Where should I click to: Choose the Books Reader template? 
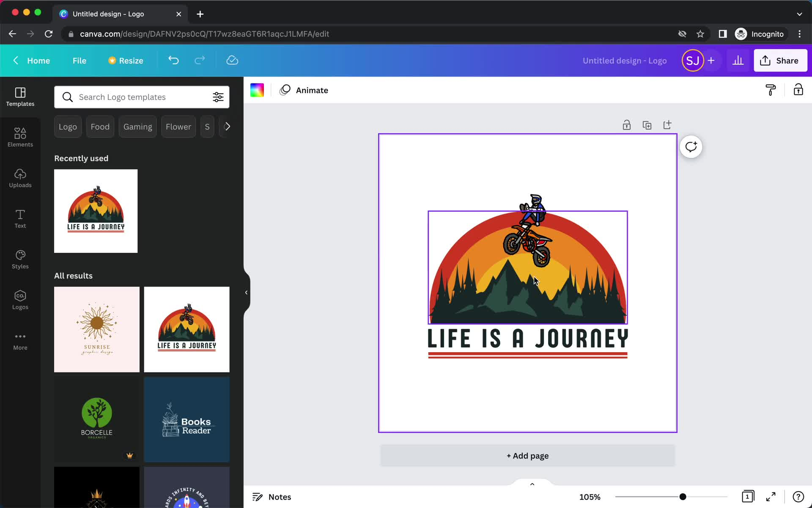[x=187, y=420]
